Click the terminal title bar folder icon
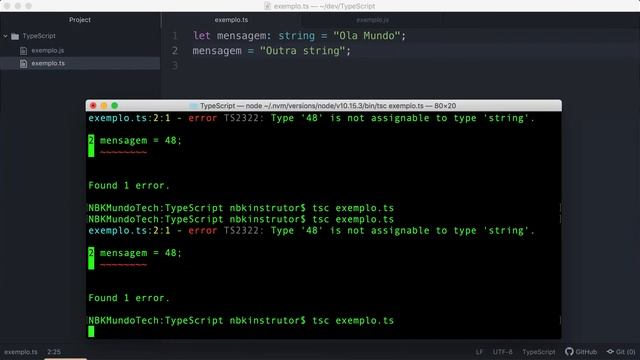Image resolution: width=640 pixels, height=360 pixels. pos(193,106)
